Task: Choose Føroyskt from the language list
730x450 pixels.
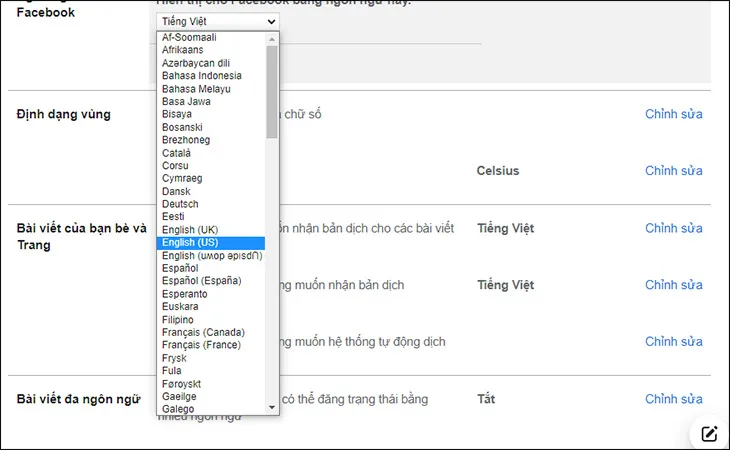Action: 211,384
